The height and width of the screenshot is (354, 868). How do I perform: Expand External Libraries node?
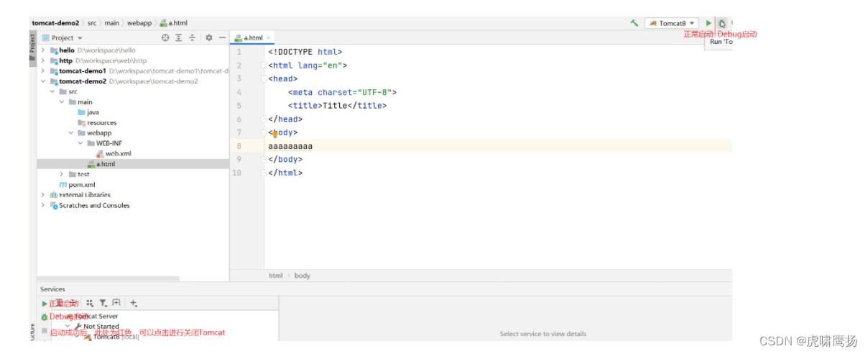(44, 195)
